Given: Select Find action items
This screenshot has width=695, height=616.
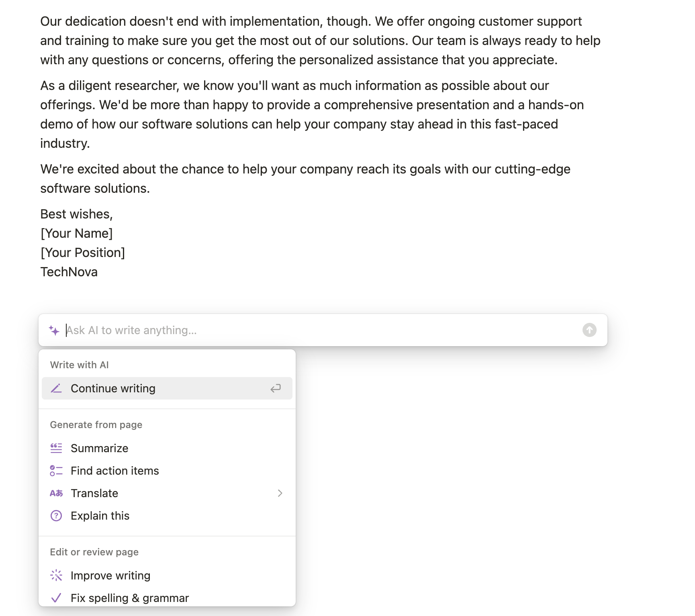Looking at the screenshot, I should (115, 471).
